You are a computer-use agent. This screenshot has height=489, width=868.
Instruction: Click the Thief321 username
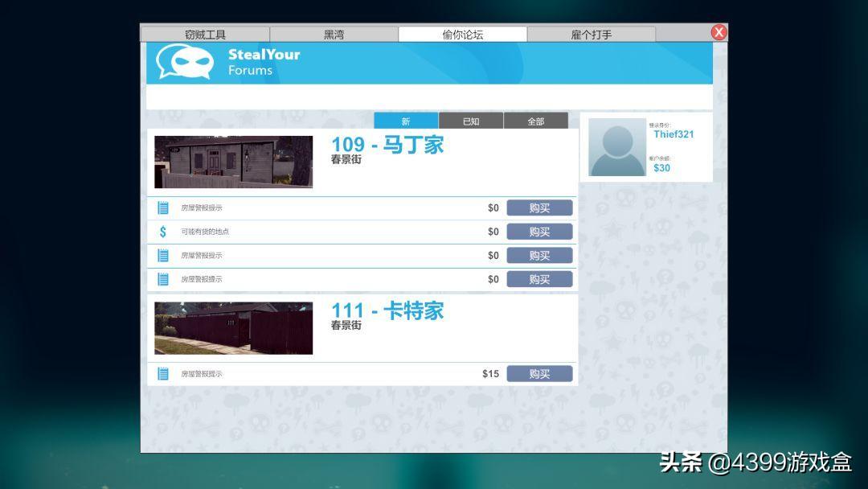tap(674, 134)
